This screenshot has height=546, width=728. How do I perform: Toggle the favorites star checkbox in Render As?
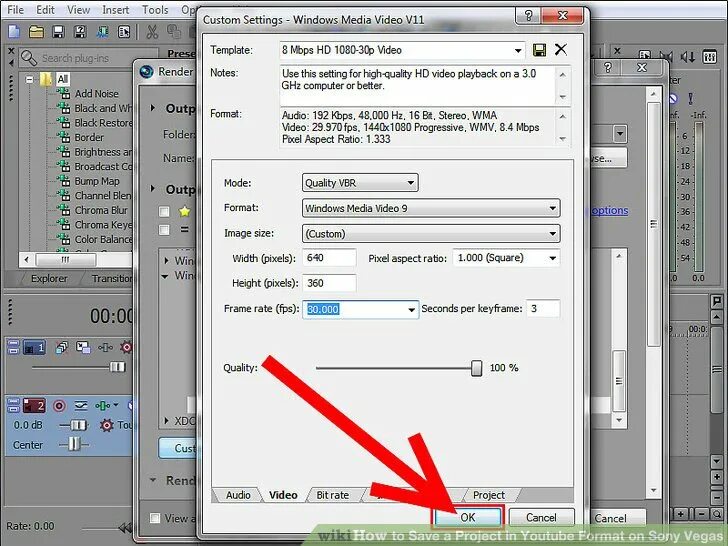pyautogui.click(x=164, y=212)
